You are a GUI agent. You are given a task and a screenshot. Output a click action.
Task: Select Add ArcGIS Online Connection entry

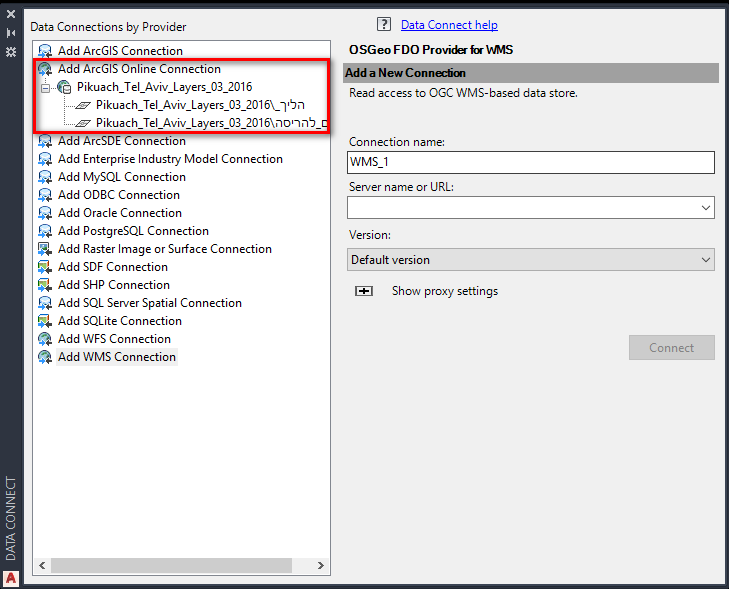tap(139, 69)
